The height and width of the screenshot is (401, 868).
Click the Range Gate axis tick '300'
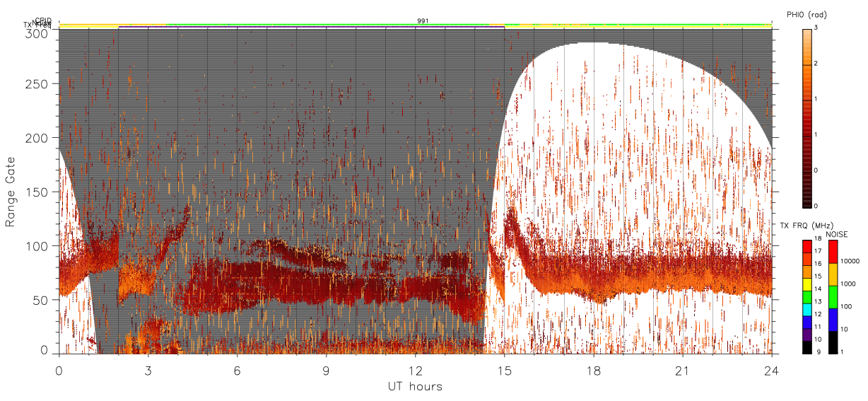point(37,33)
